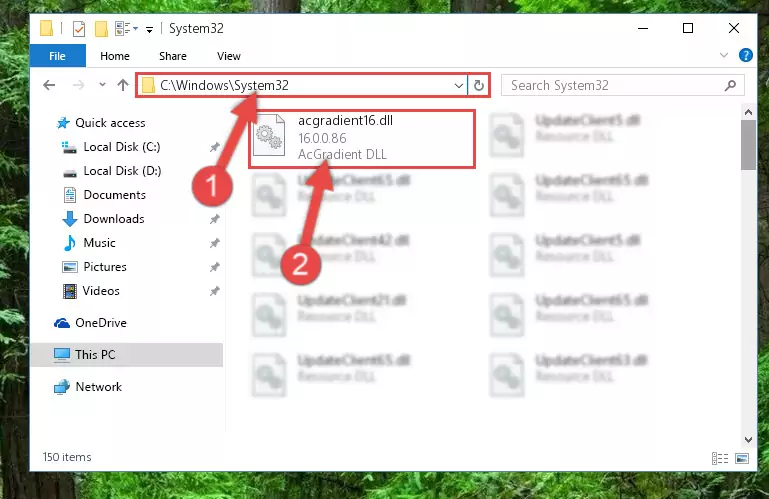
Task: Switch to the Home ribbon tab
Action: [x=115, y=56]
